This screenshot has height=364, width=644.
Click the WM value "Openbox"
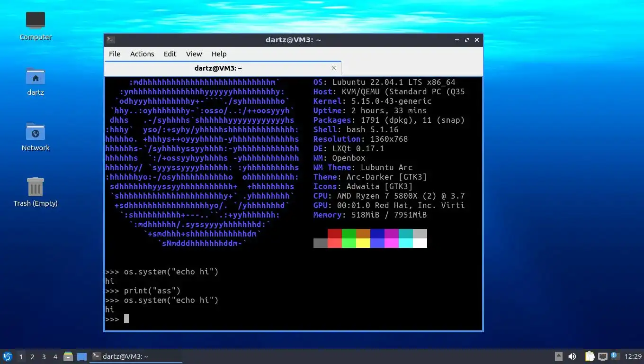coord(349,158)
